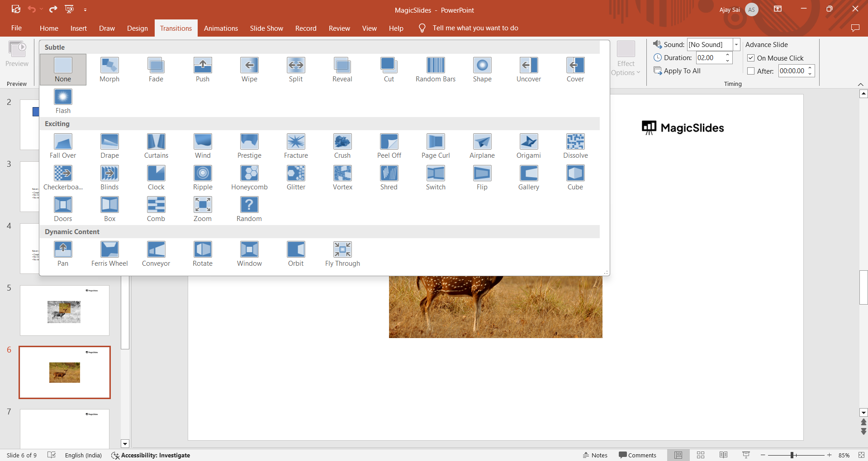This screenshot has height=461, width=868.
Task: Open the Design tab
Action: (x=137, y=28)
